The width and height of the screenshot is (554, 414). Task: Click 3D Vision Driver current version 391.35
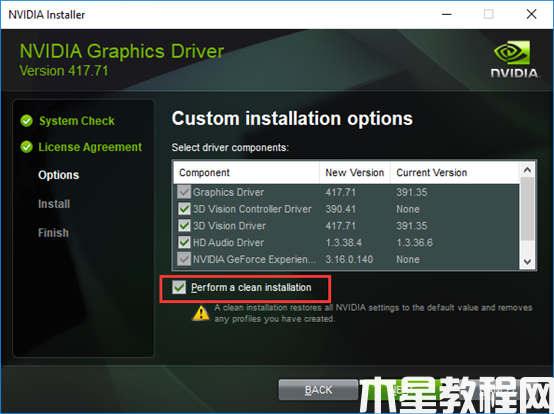point(412,226)
